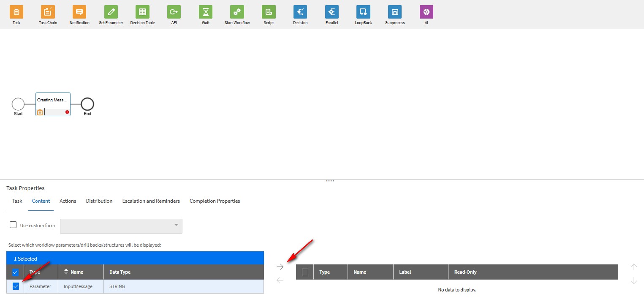
Task: Uncheck the InputMessage parameter row checkbox
Action: 16,286
